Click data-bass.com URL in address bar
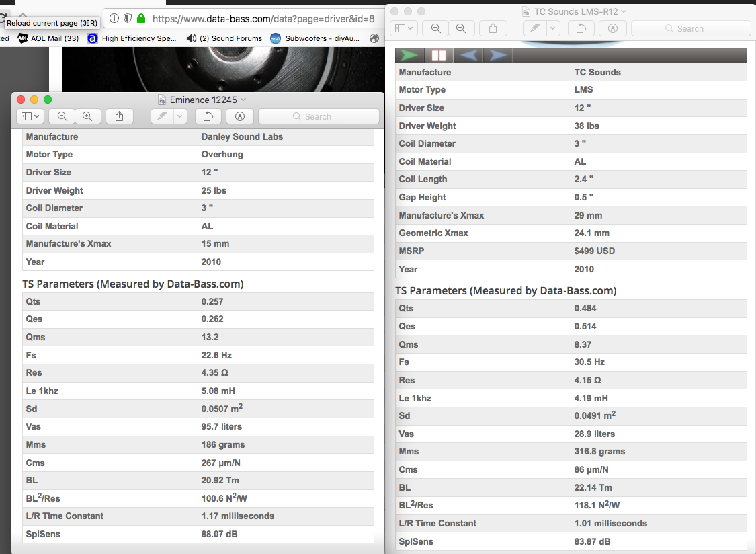 [263, 19]
